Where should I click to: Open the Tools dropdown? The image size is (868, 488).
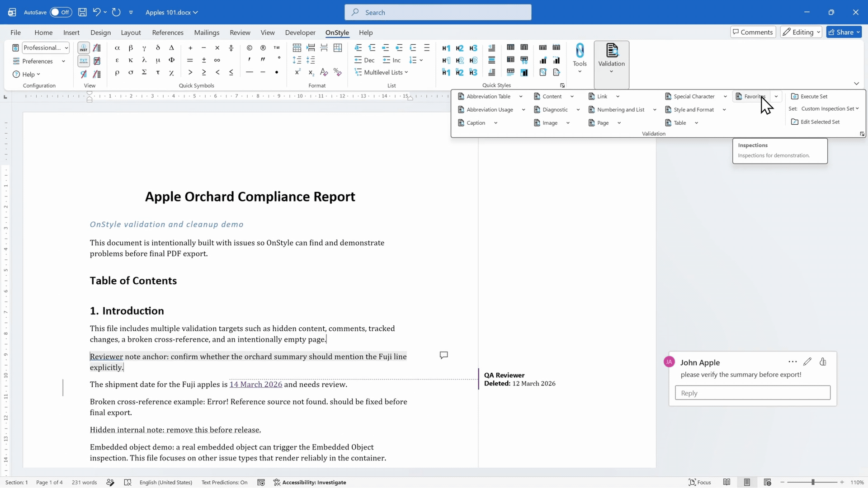coord(580,59)
